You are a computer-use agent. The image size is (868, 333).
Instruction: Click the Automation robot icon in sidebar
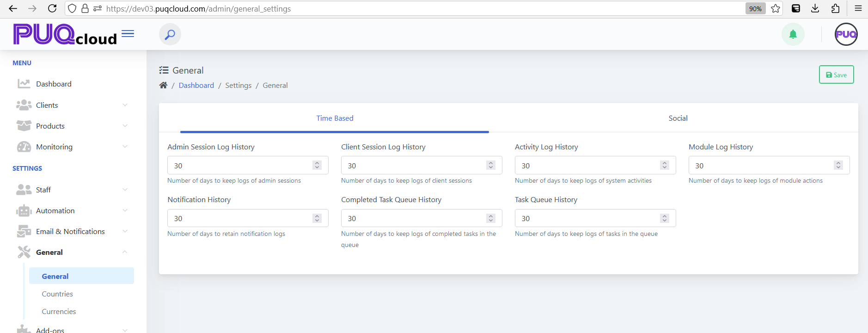tap(24, 210)
